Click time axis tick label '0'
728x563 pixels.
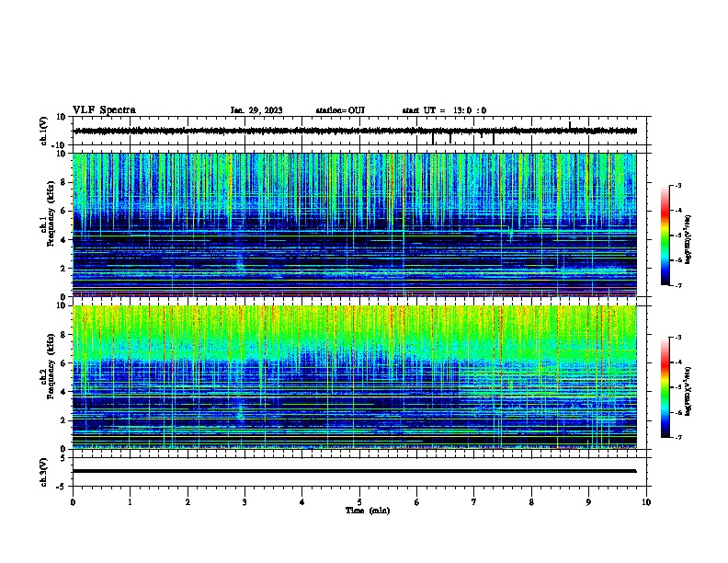coord(73,502)
